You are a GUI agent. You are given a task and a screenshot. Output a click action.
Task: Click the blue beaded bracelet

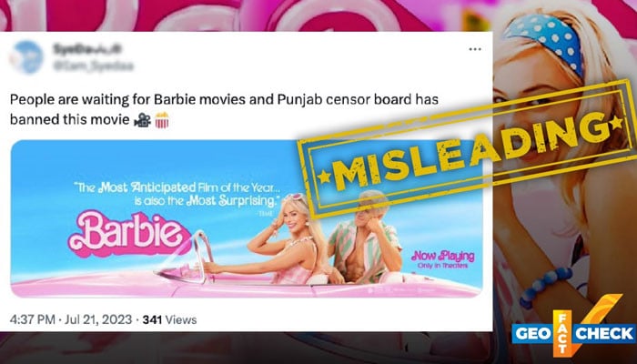click(x=544, y=288)
